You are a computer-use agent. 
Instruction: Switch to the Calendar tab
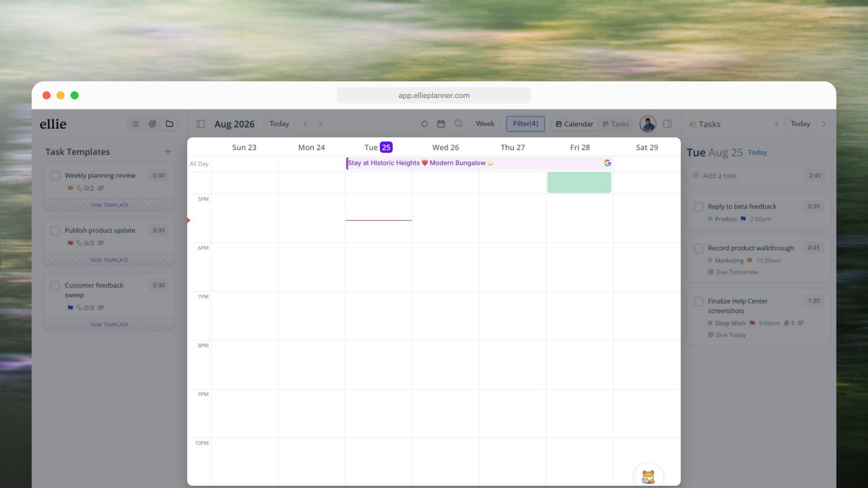pos(574,124)
